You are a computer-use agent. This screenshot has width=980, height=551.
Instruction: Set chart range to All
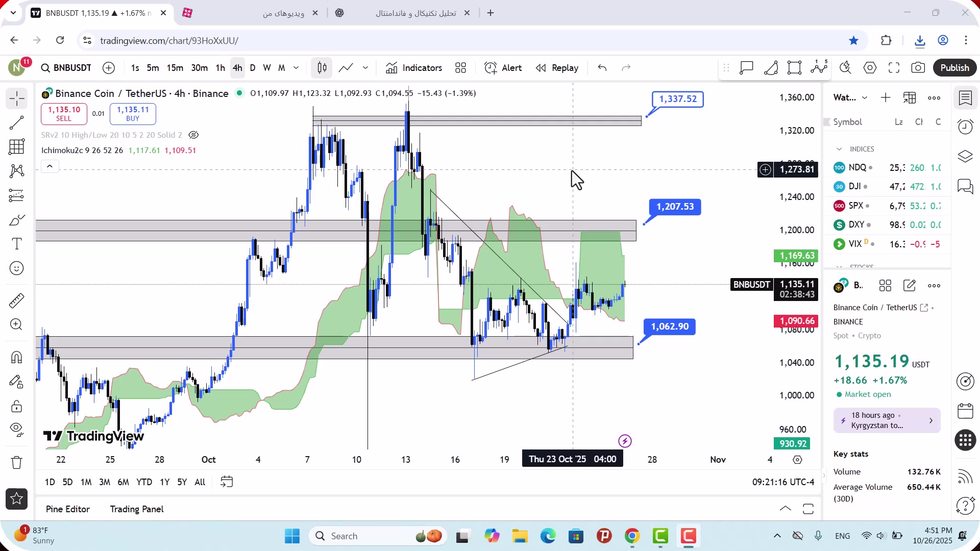(x=200, y=482)
